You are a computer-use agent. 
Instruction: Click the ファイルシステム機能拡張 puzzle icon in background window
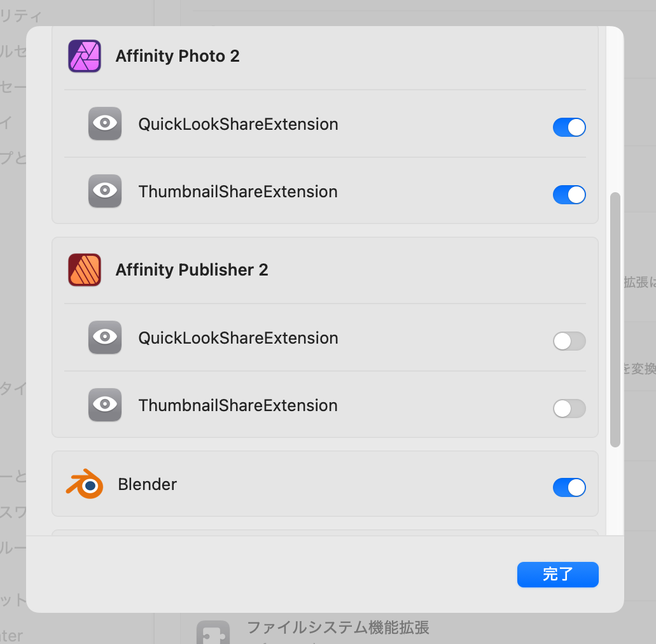point(213,633)
